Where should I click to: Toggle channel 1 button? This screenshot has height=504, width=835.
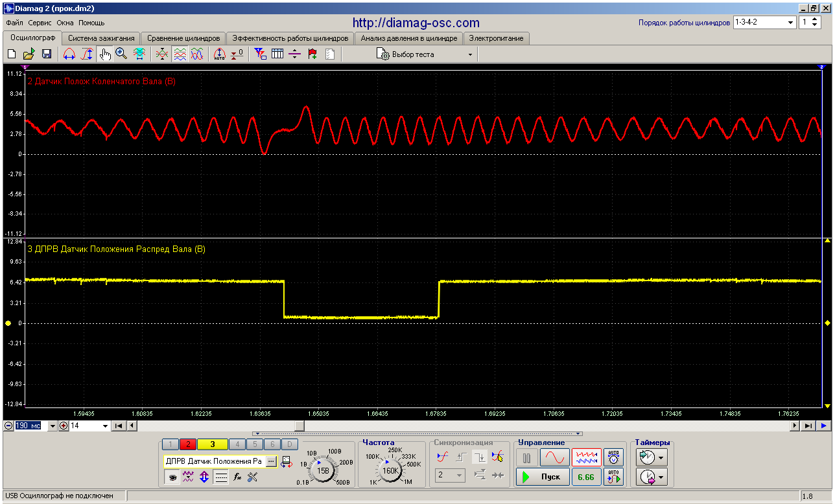tap(170, 444)
